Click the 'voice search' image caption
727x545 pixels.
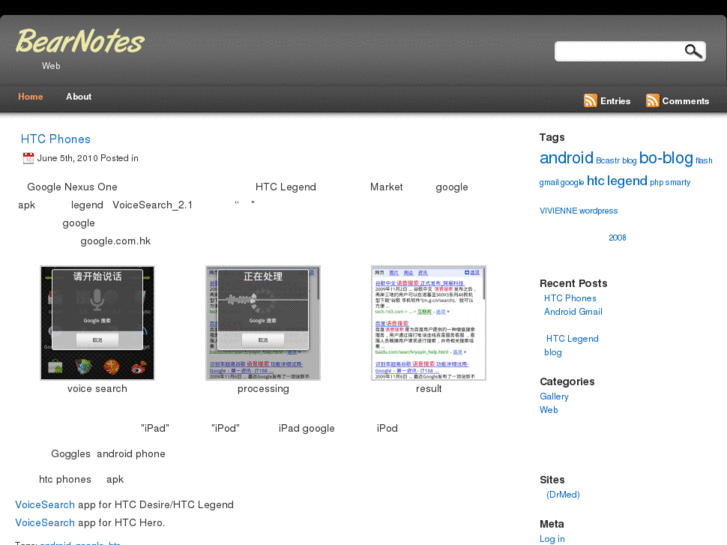(97, 389)
